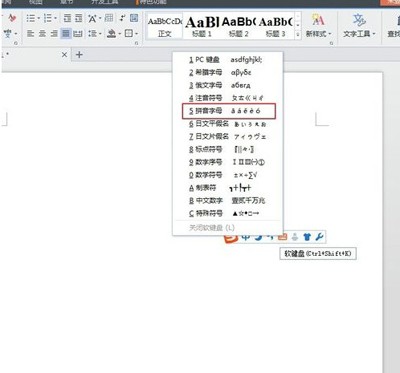This screenshot has width=400, height=373.
Task: Open IME settings wrench icon
Action: click(x=319, y=237)
